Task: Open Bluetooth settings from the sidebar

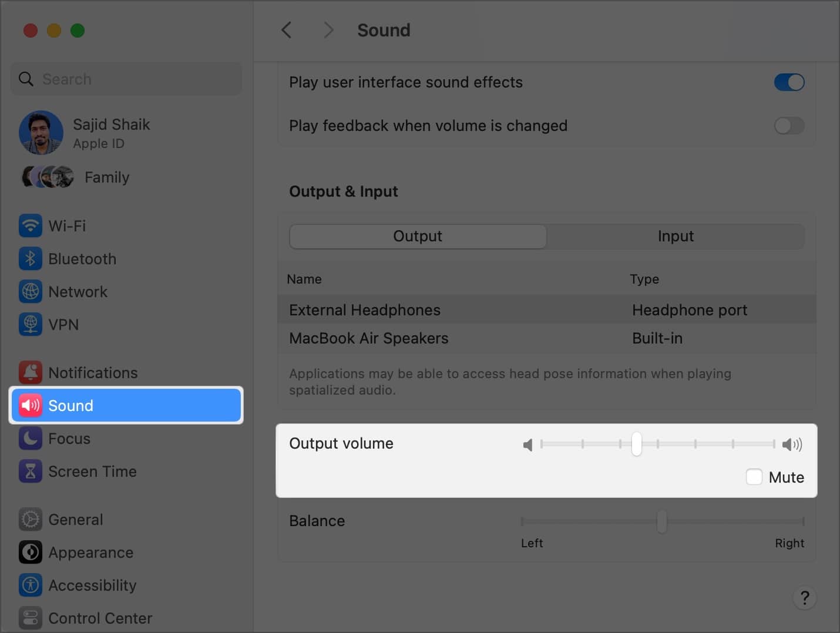Action: tap(30, 258)
